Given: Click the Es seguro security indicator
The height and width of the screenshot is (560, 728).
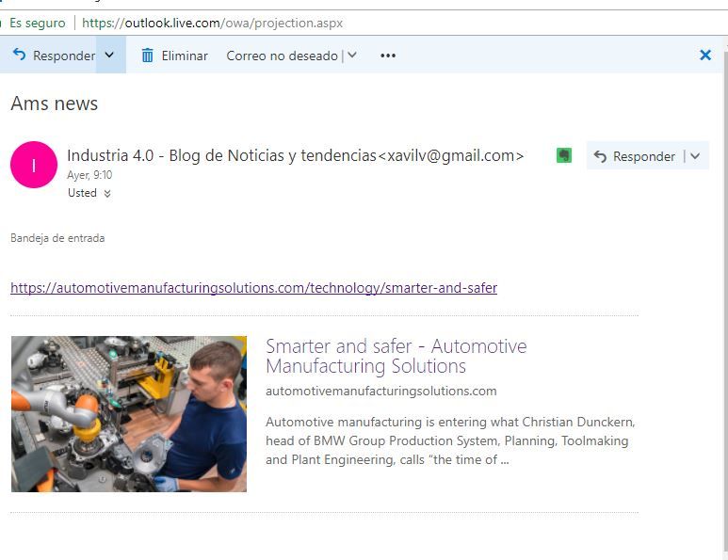Looking at the screenshot, I should click(x=36, y=23).
